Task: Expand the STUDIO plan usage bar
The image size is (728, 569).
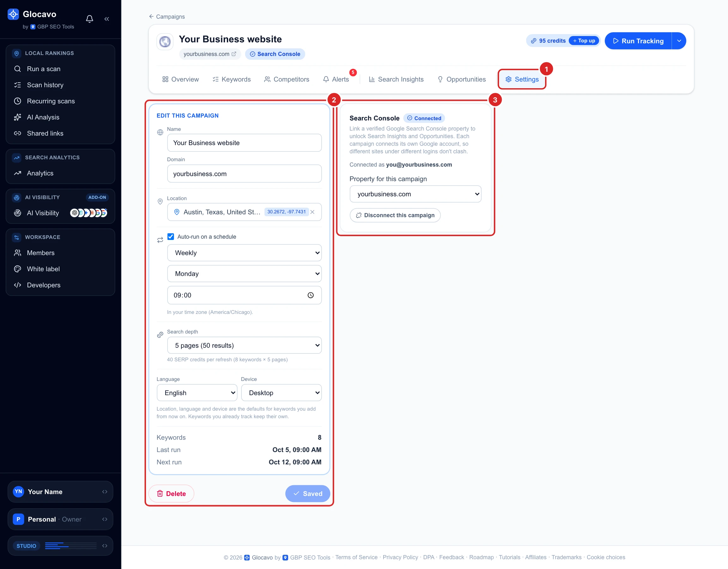Action: (60, 546)
